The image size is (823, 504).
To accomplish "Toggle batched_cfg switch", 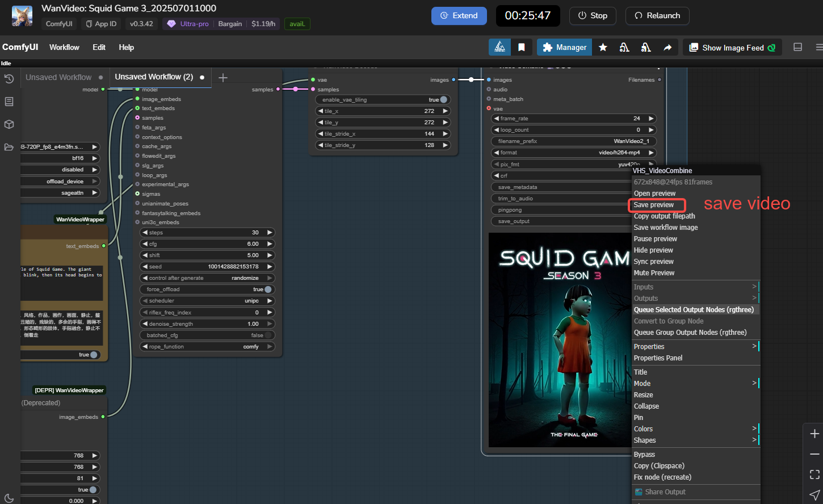I will pos(268,335).
